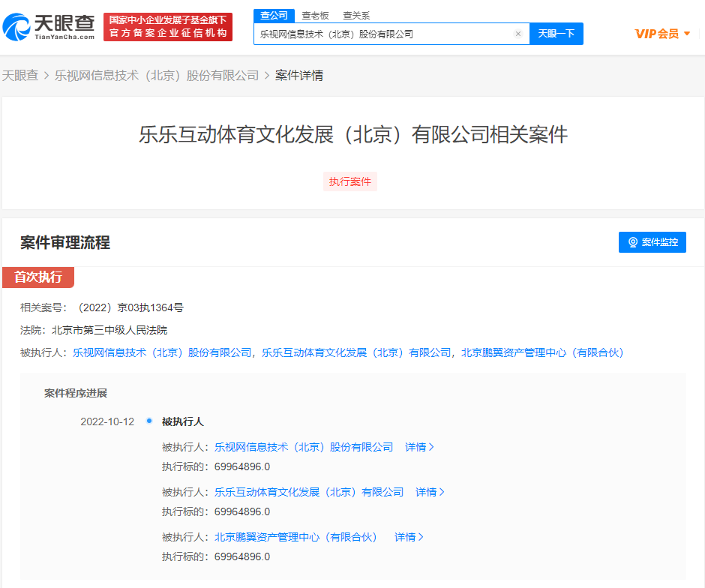Screen dimensions: 705x588
Task: Click the 案件审理流程 section heading
Action: [x=65, y=243]
